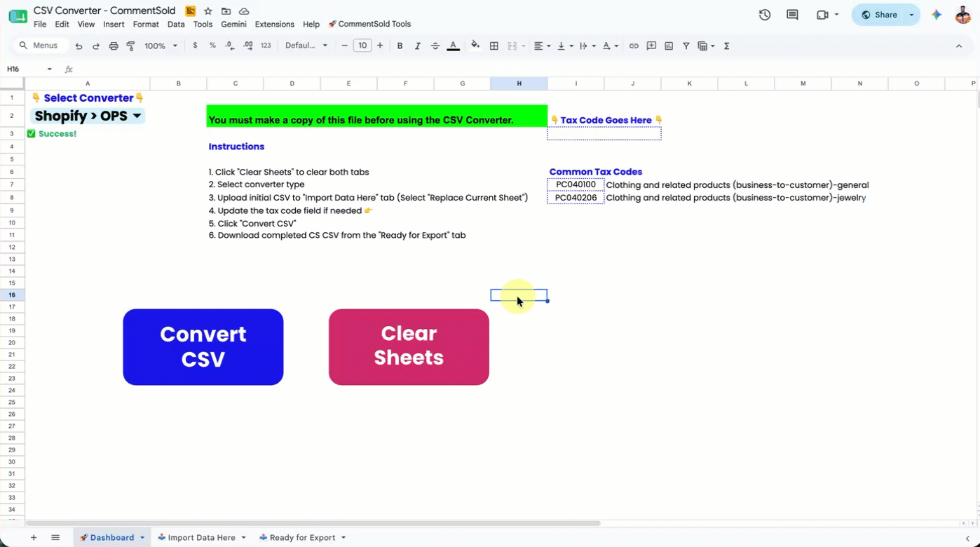
Task: Click the undo arrow icon
Action: pyautogui.click(x=79, y=46)
